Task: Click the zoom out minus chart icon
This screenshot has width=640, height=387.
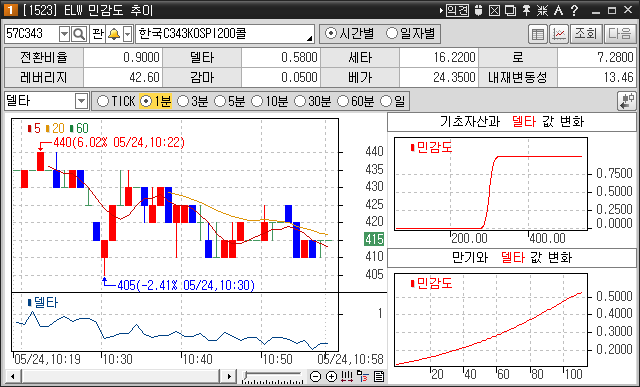Action: tap(315, 376)
